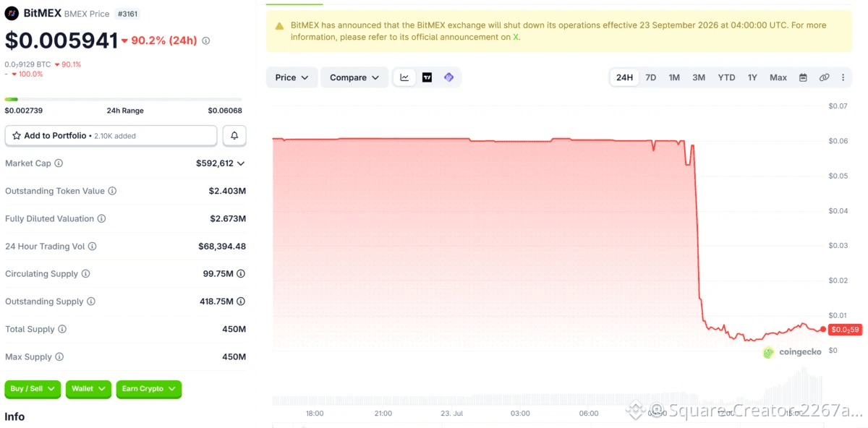Click the Add to Portfolio button
This screenshot has width=868, height=428.
click(111, 135)
